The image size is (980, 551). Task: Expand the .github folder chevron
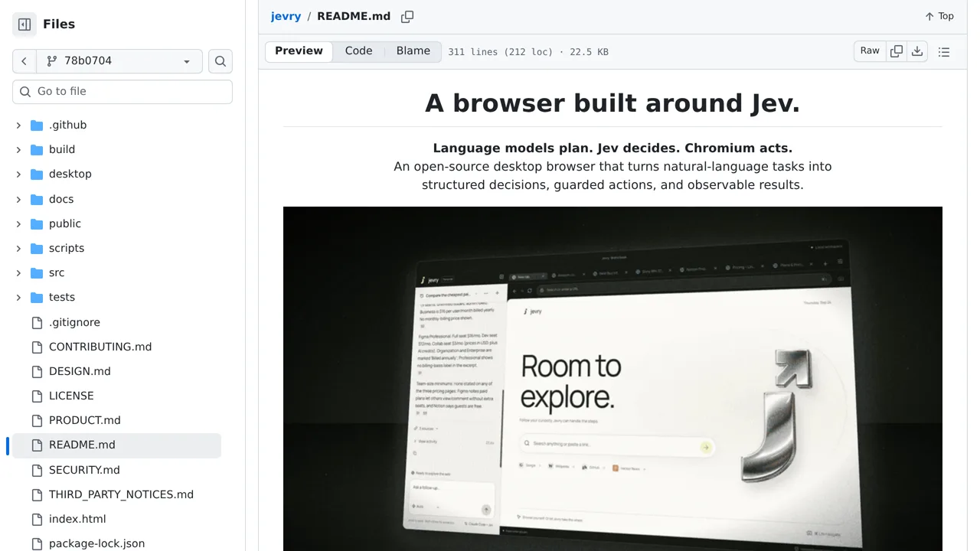pyautogui.click(x=18, y=126)
